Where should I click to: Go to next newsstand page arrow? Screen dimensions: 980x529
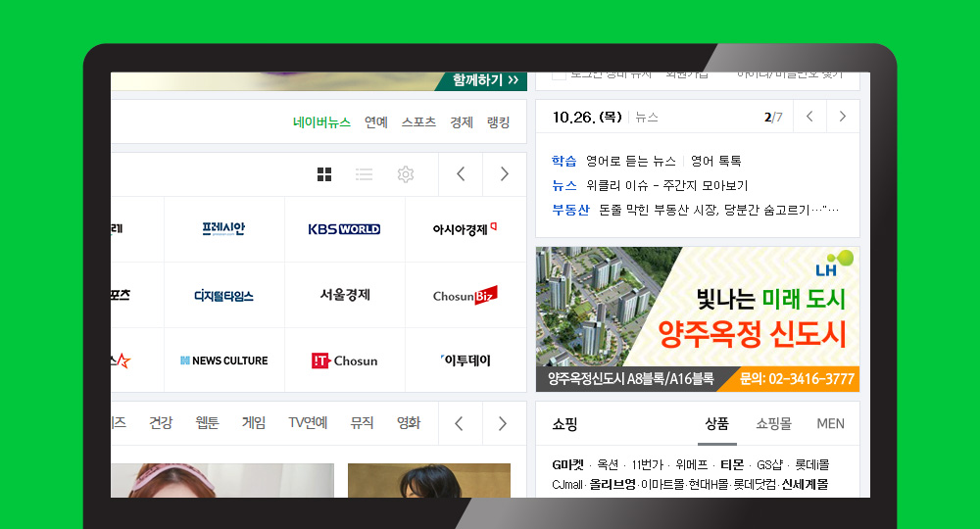(x=505, y=174)
